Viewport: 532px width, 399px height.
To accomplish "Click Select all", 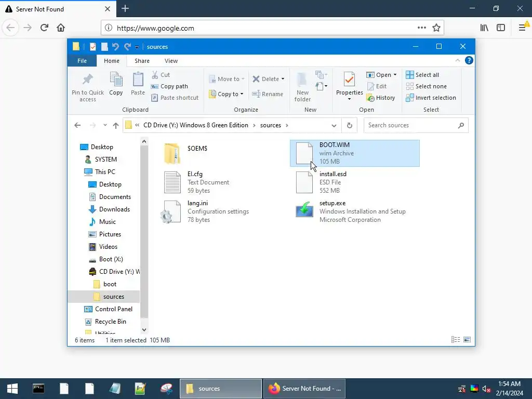I will [422, 75].
